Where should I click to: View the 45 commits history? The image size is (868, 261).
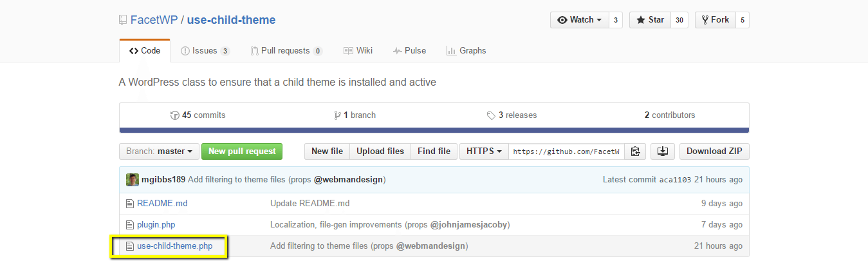pyautogui.click(x=198, y=115)
